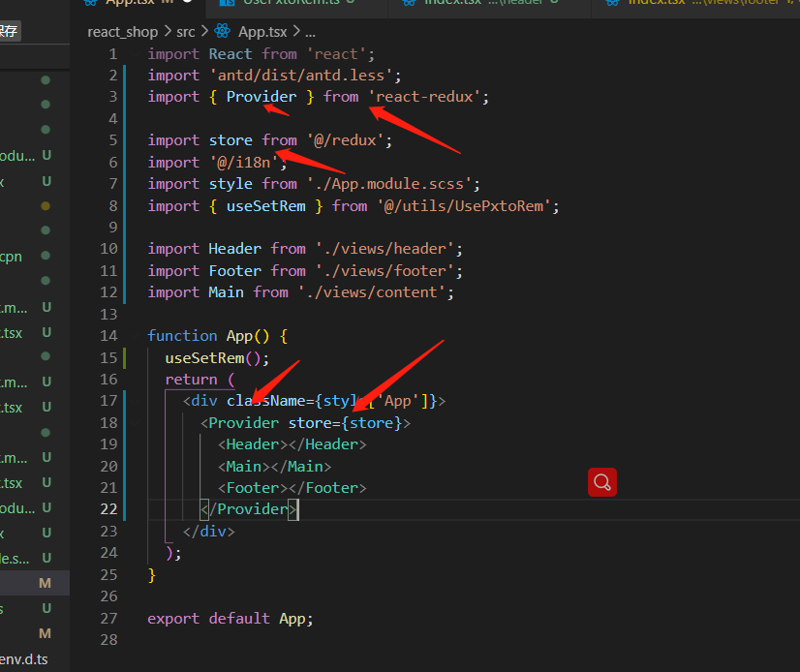The width and height of the screenshot is (800, 672).
Task: Click the Main identifier on line 12
Action: pos(226,291)
